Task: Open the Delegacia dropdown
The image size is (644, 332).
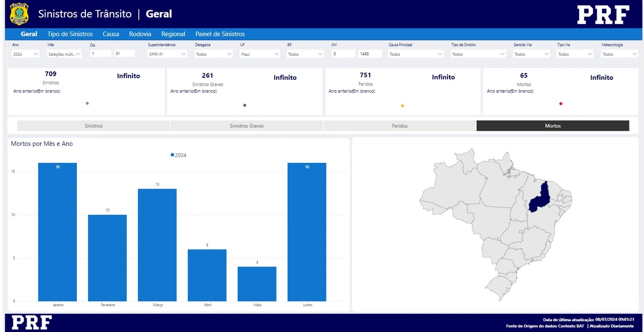Action: tap(214, 54)
